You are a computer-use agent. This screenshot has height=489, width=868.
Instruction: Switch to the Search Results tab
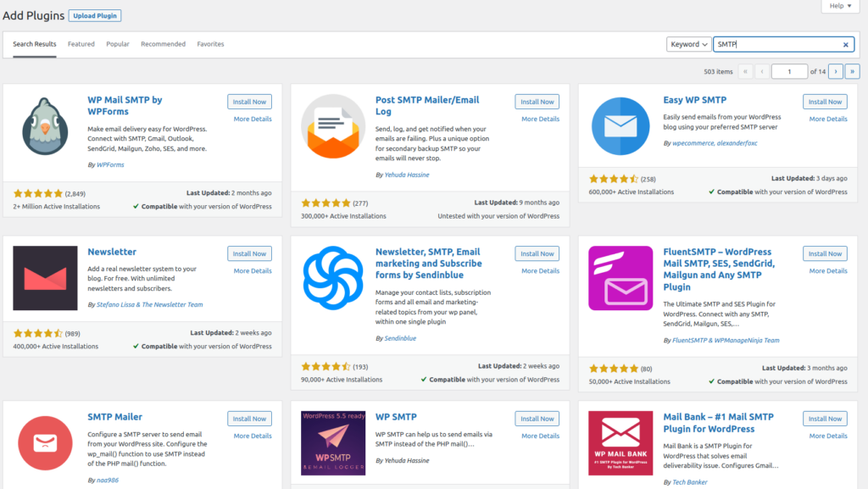pyautogui.click(x=34, y=44)
